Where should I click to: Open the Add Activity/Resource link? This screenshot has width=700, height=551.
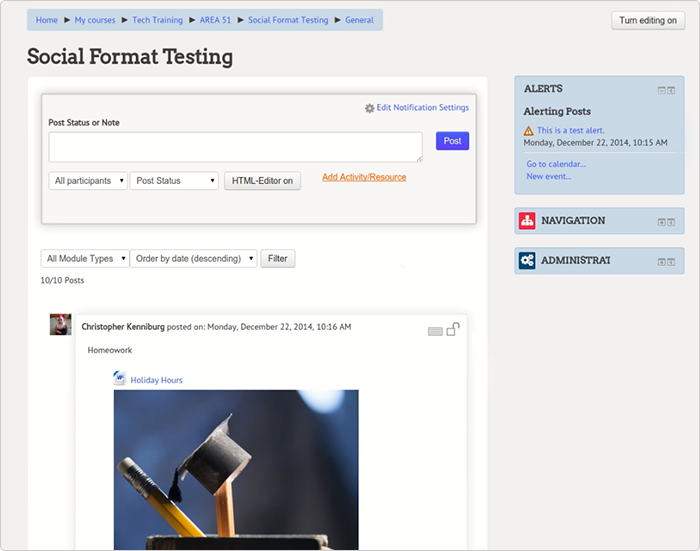tap(364, 177)
